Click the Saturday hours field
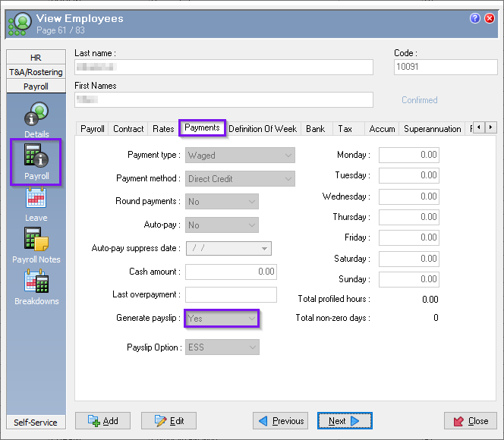The image size is (504, 440). [x=409, y=259]
